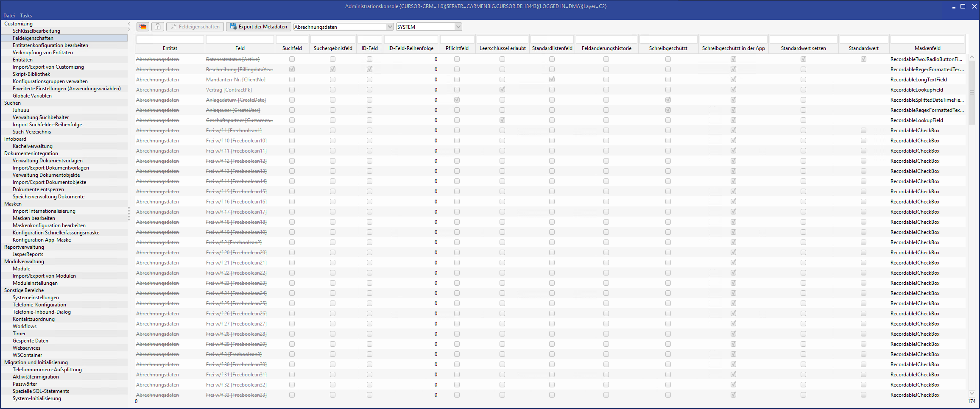Collapse the left navigation panel with the left arrow
Image resolution: width=980 pixels, height=409 pixels.
coord(129,24)
